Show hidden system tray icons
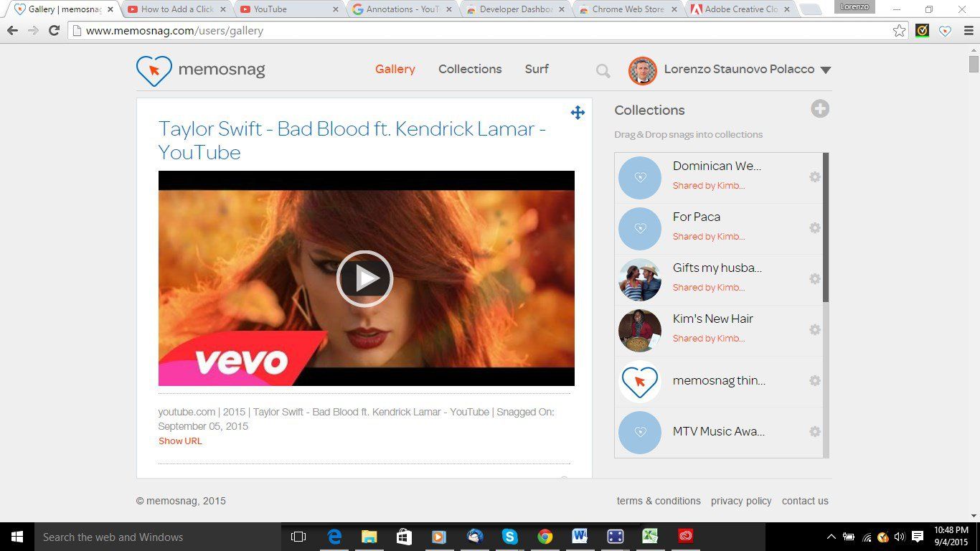The height and width of the screenshot is (551, 980). point(831,537)
